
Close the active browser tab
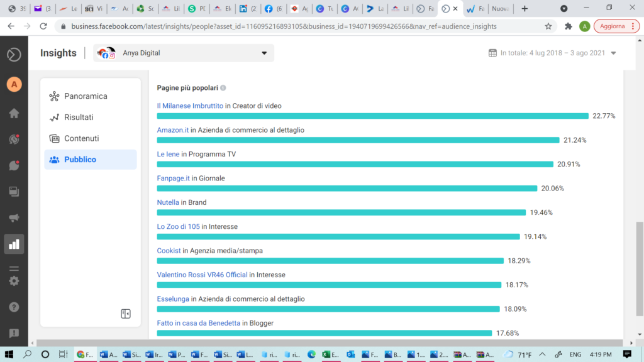coord(455,9)
